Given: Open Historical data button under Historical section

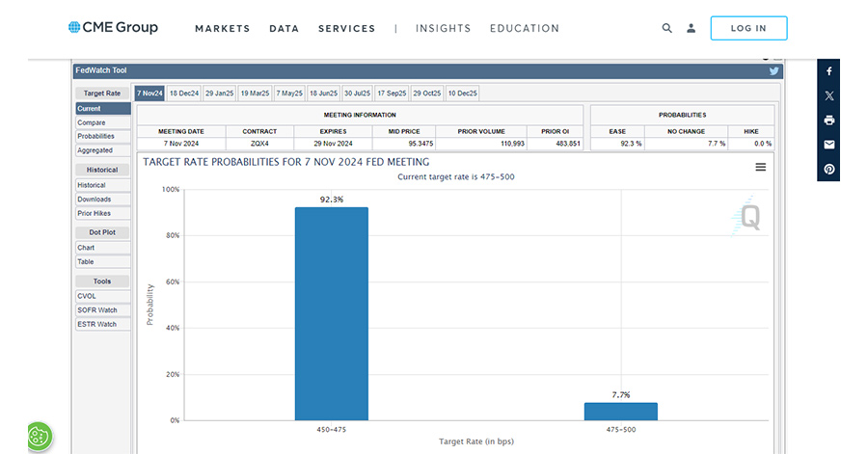Looking at the screenshot, I should [103, 185].
